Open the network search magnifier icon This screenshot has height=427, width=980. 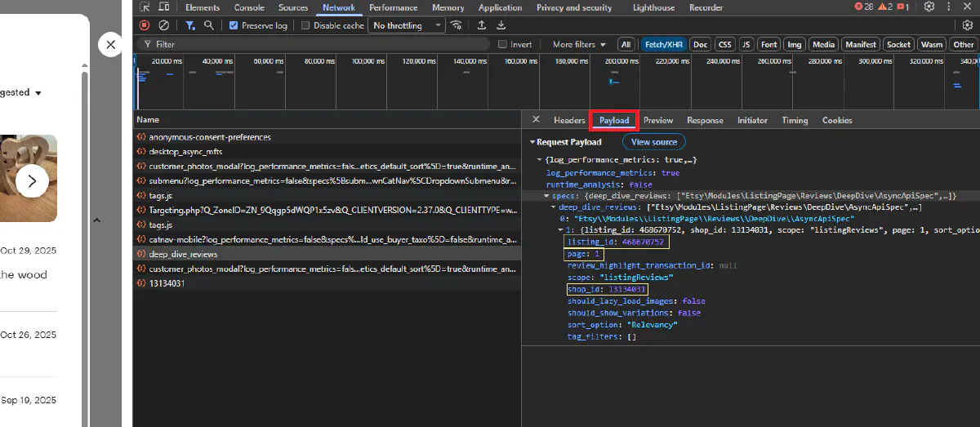coord(209,25)
